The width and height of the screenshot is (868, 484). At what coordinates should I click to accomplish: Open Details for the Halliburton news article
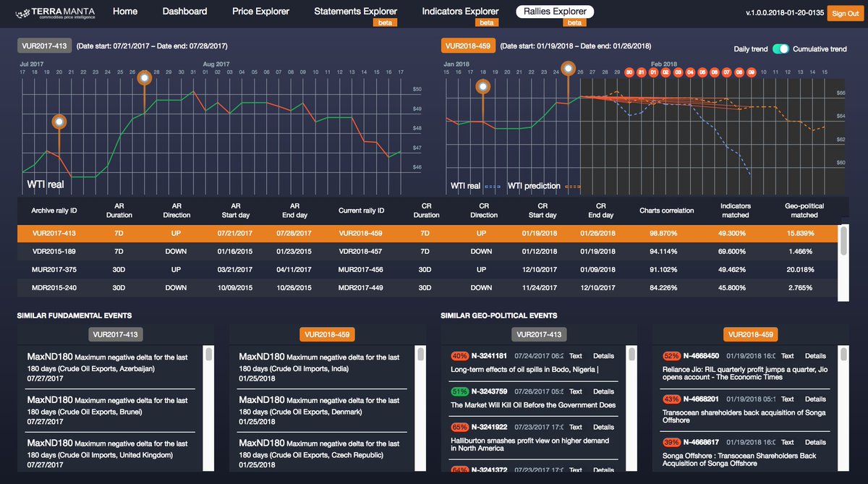[605, 427]
